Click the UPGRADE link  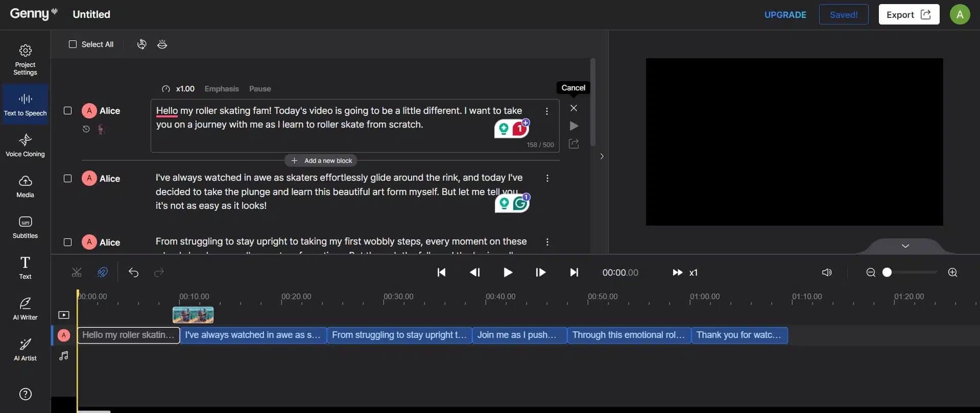pos(785,15)
